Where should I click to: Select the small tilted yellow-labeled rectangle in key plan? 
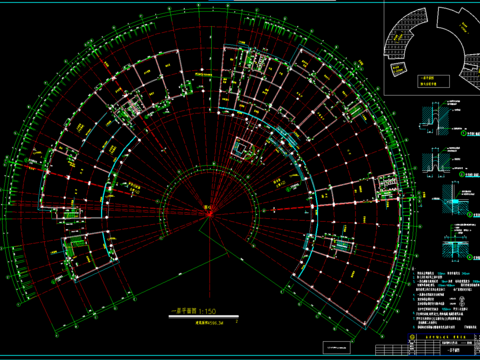[398, 69]
